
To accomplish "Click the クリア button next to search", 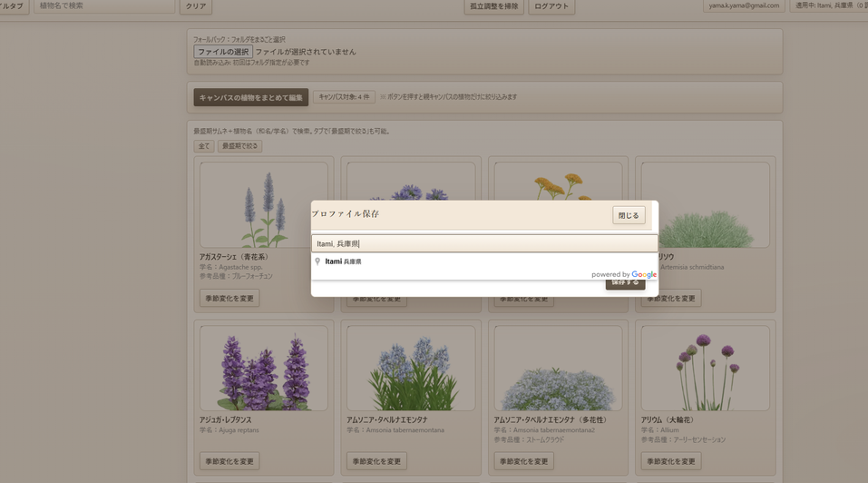I will tap(195, 6).
